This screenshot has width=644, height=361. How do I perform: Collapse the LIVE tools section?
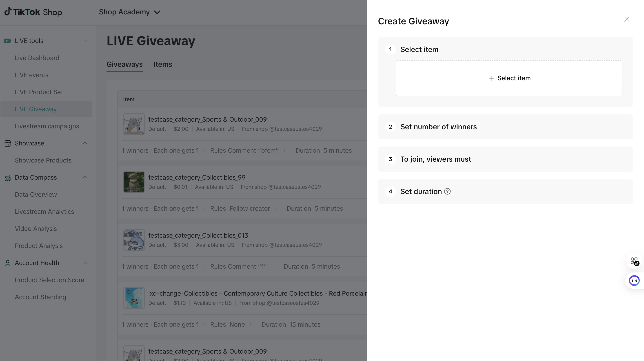pos(85,41)
